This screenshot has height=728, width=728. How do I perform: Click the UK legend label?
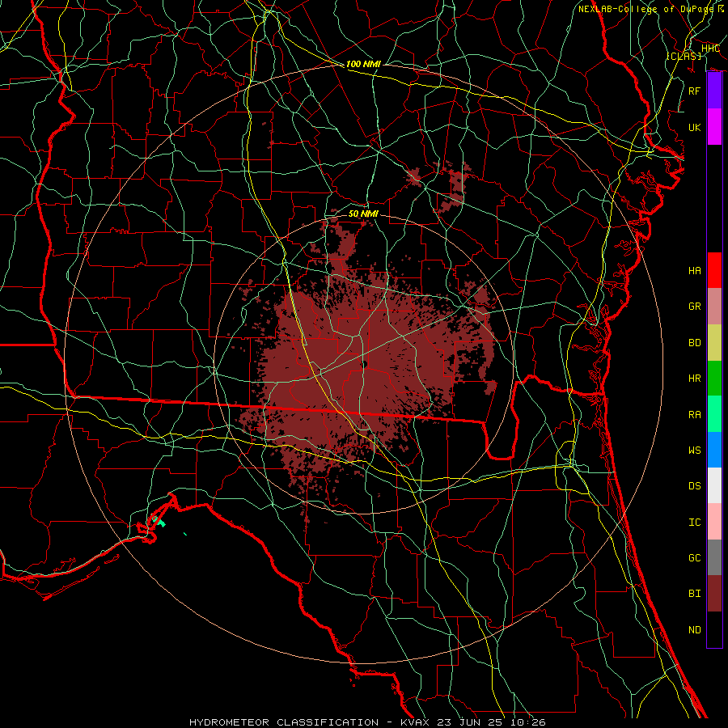click(695, 127)
